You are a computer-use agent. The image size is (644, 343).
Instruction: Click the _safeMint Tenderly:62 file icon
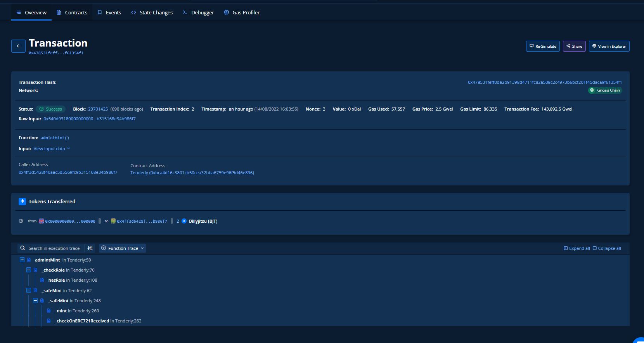(x=35, y=290)
